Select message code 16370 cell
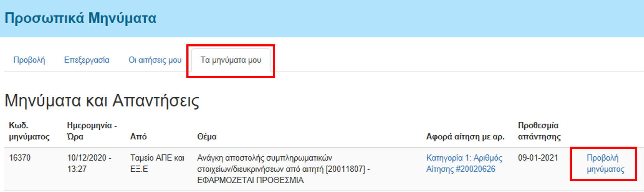The image size is (644, 192). point(20,158)
